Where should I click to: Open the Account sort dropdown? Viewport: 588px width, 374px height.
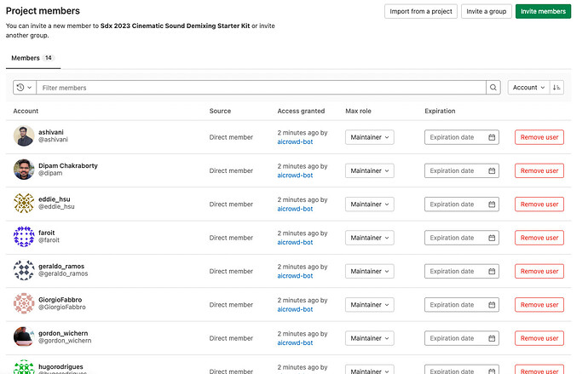click(528, 87)
